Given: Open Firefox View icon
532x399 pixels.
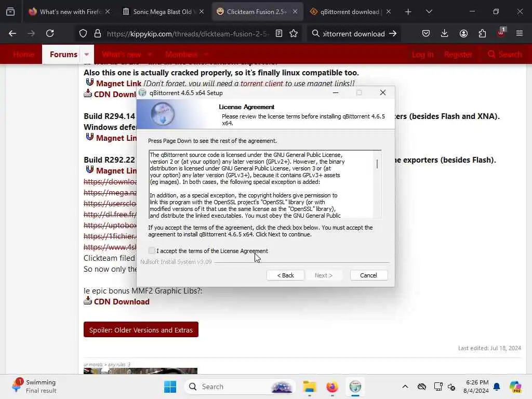Looking at the screenshot, I should point(10,12).
